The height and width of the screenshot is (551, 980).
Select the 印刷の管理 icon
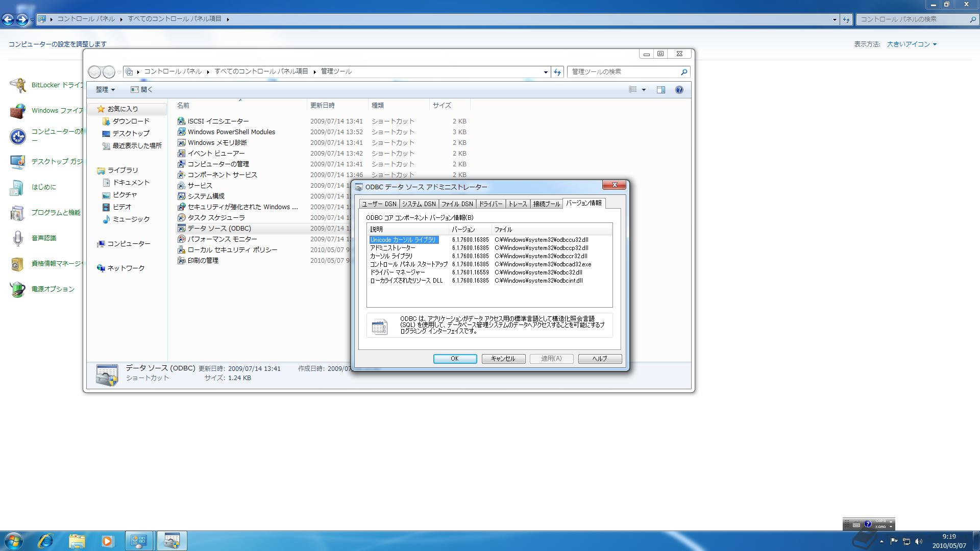coord(181,261)
